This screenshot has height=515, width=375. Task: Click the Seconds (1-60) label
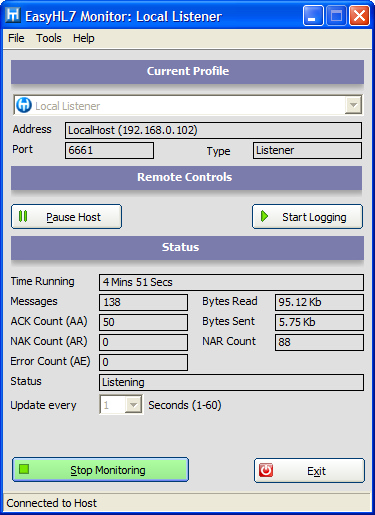click(x=185, y=405)
